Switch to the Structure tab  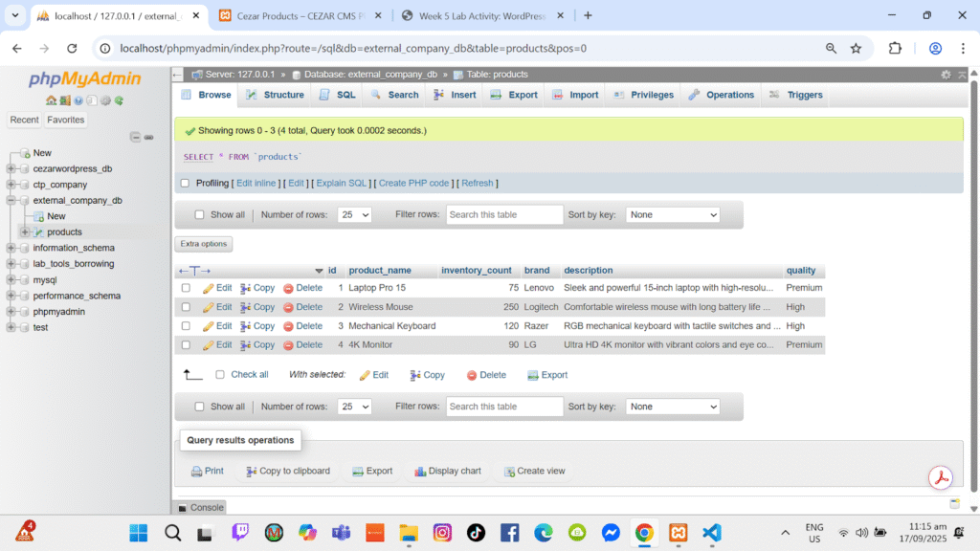pos(275,95)
